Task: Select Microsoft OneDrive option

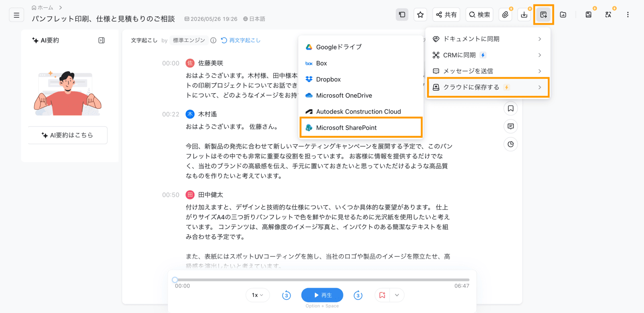Action: point(361,95)
